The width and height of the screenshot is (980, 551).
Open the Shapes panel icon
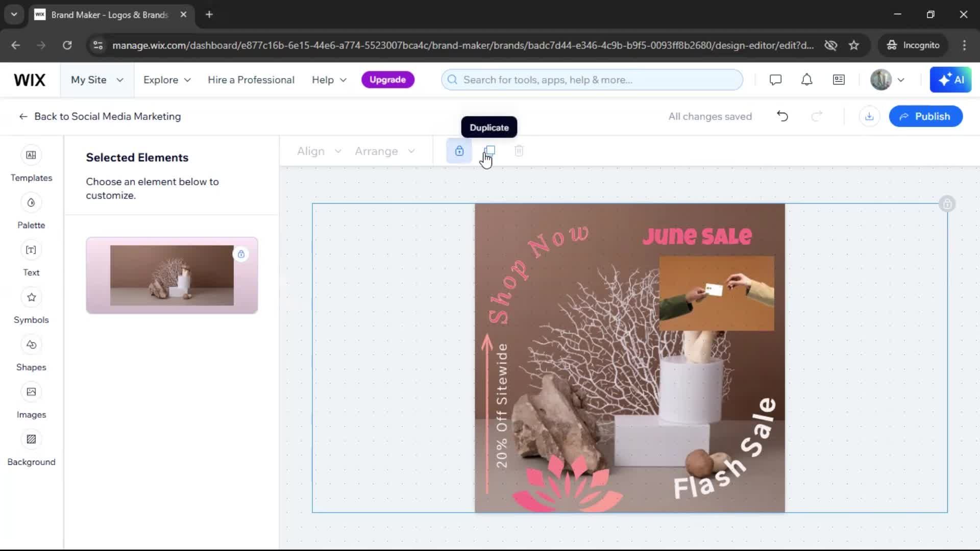(31, 345)
